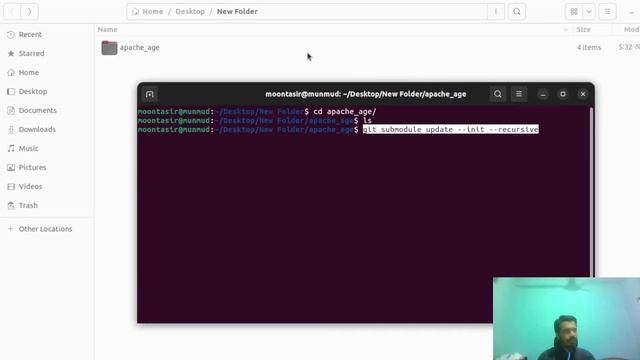640x360 pixels.
Task: Expand view options dropdown arrow
Action: coord(589,11)
